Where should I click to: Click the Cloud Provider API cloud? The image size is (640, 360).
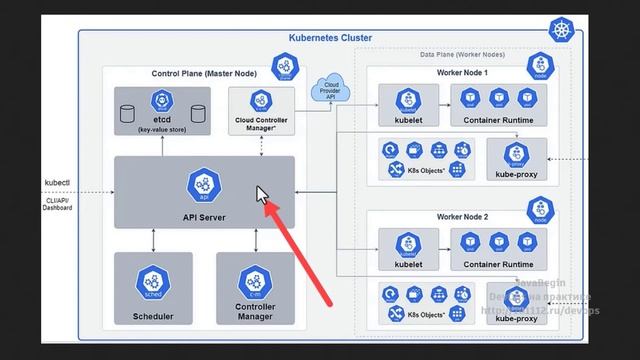pos(331,89)
